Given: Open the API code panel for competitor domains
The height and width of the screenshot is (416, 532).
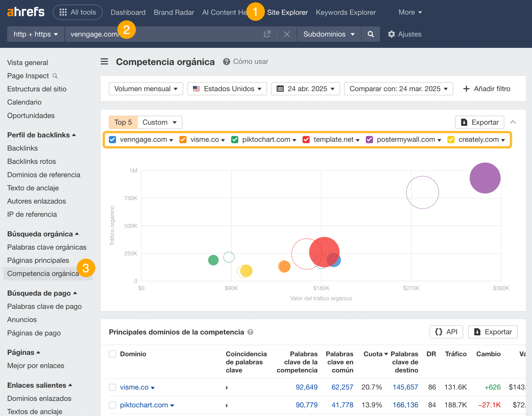Looking at the screenshot, I should (x=446, y=332).
